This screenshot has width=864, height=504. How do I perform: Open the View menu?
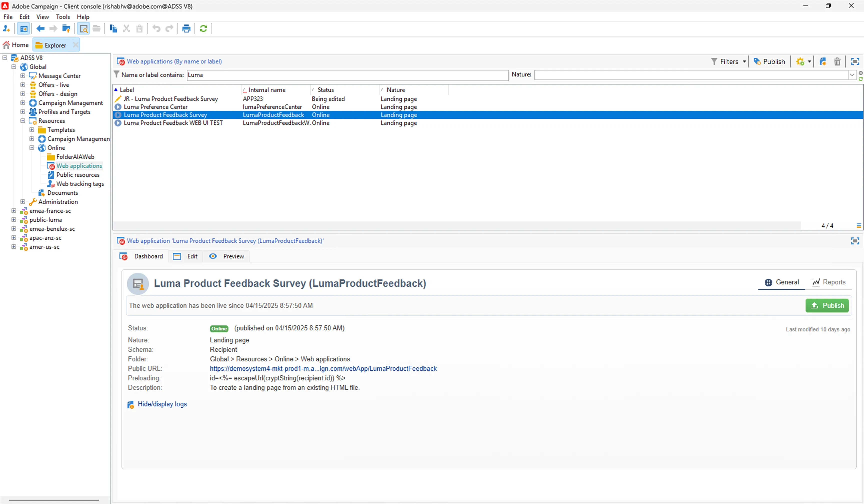[42, 17]
